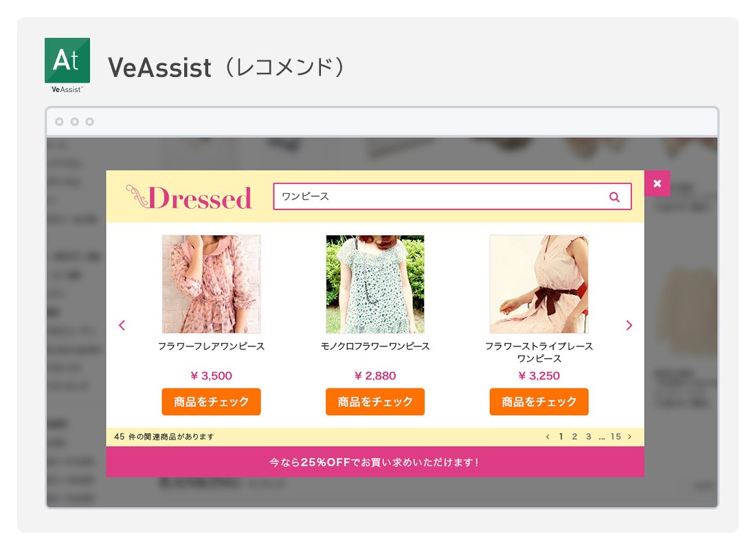This screenshot has height=550, width=756.
Task: Click the pink 25%OFF promotion banner
Action: point(375,462)
